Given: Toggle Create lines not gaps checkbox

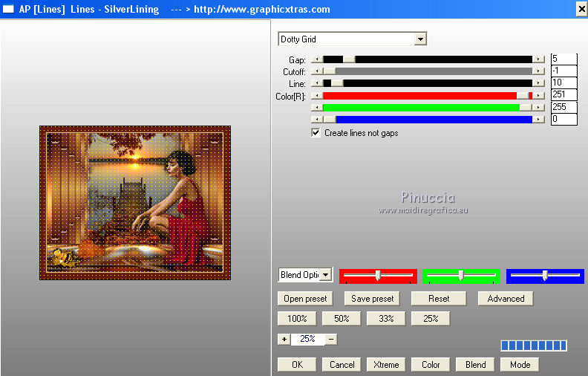Looking at the screenshot, I should (x=316, y=133).
